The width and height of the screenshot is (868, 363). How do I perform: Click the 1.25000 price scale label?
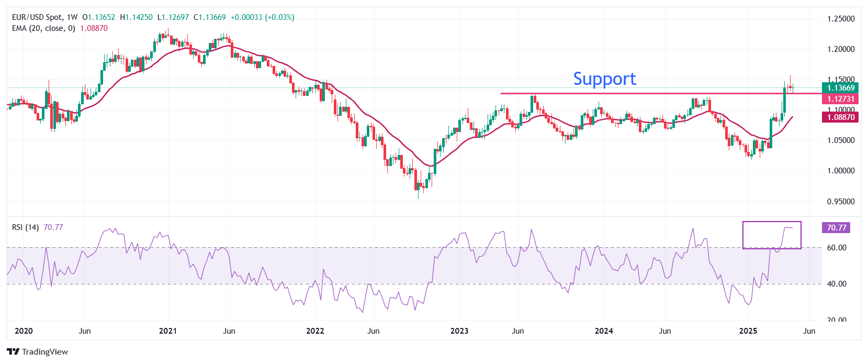tap(840, 19)
